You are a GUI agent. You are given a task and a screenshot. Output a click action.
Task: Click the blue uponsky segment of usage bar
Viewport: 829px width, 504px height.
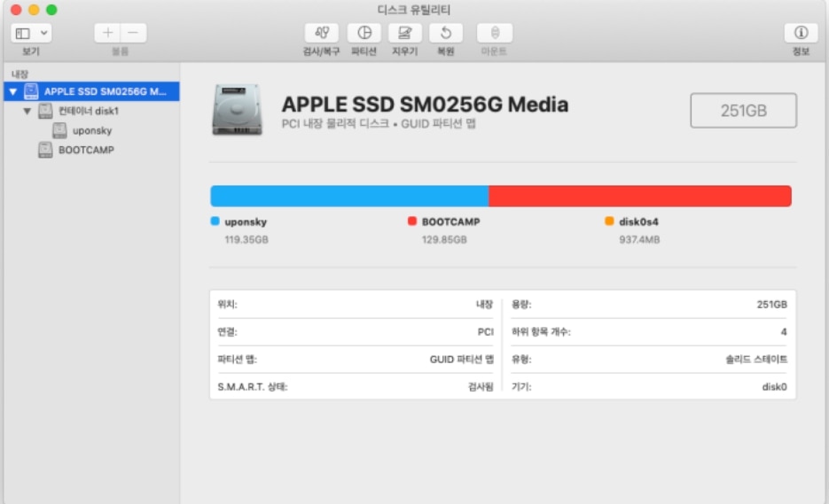click(349, 196)
